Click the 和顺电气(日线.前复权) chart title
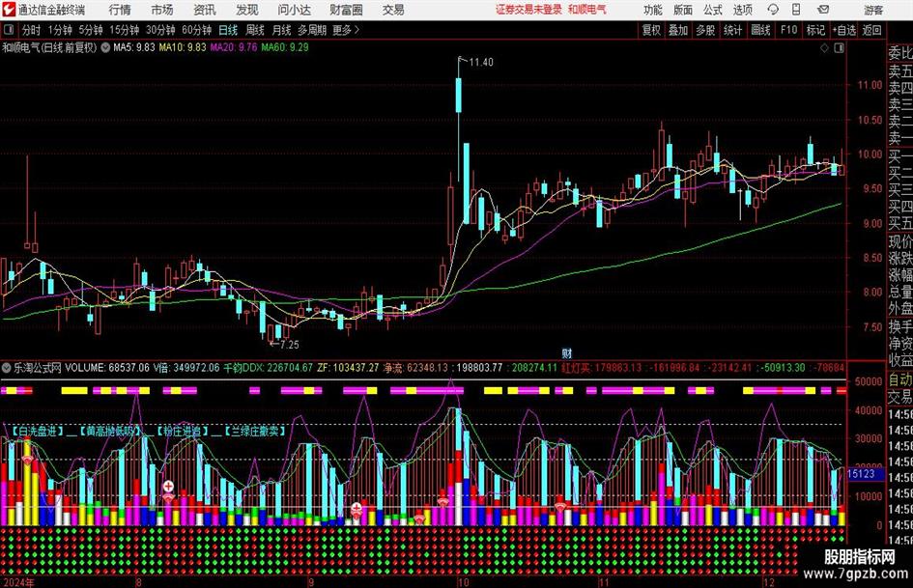 point(49,47)
